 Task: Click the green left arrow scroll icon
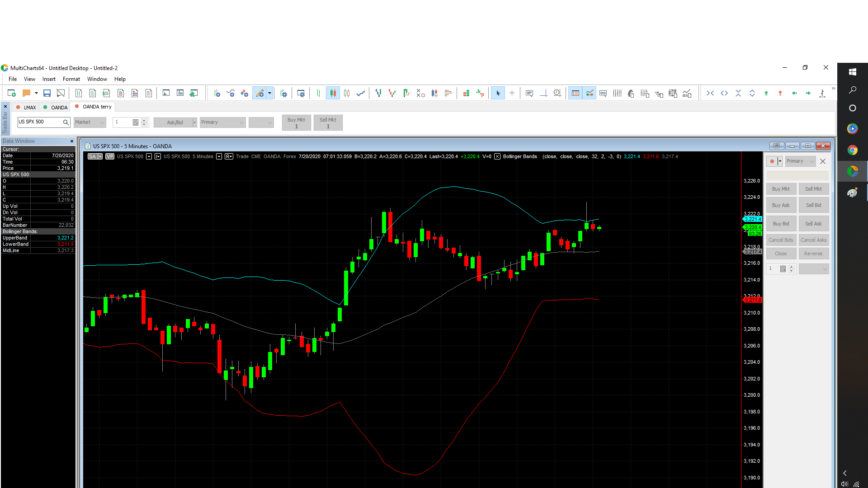[794, 93]
